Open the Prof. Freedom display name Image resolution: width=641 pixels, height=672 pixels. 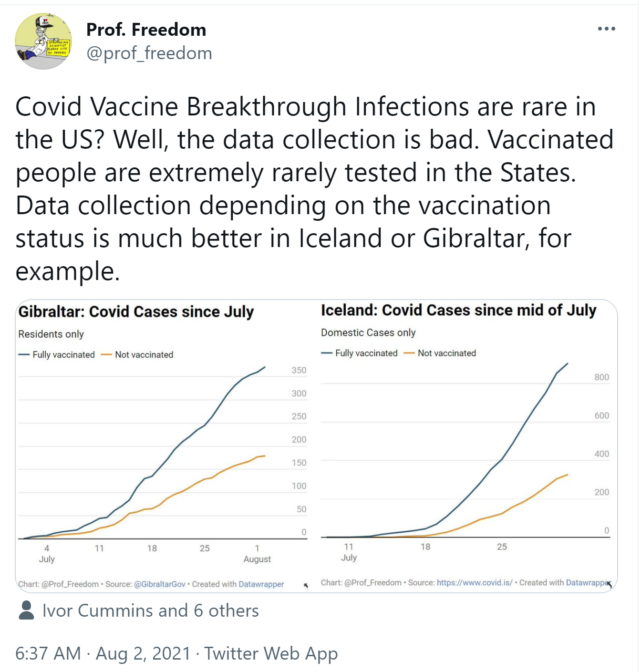[x=146, y=30]
